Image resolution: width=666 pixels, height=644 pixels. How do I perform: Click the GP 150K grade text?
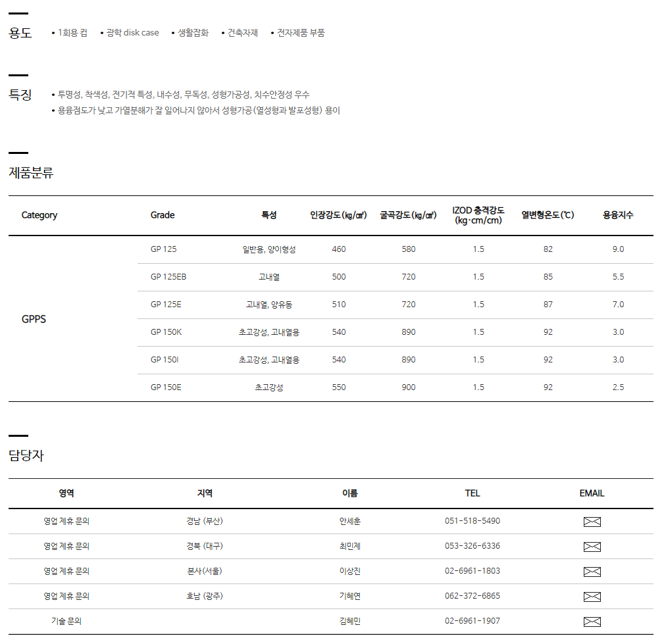166,332
